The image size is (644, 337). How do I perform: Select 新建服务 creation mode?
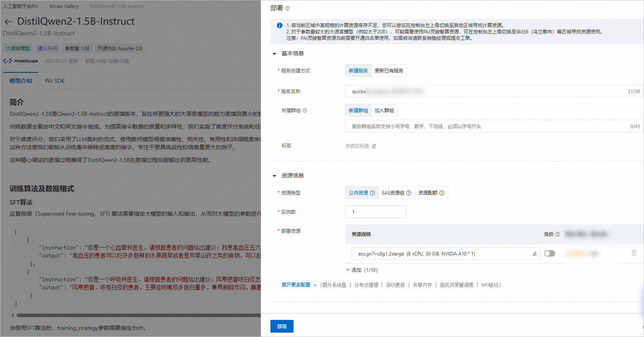358,71
